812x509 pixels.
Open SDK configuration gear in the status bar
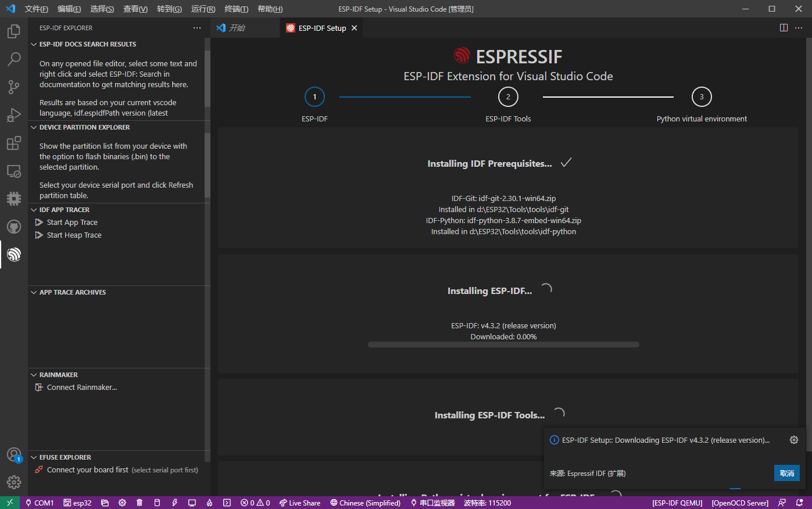[122, 503]
